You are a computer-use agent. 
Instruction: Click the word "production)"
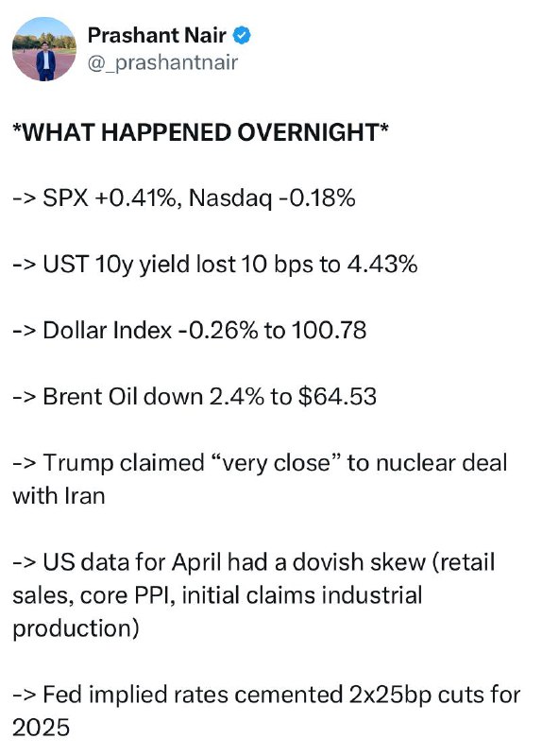(x=76, y=629)
